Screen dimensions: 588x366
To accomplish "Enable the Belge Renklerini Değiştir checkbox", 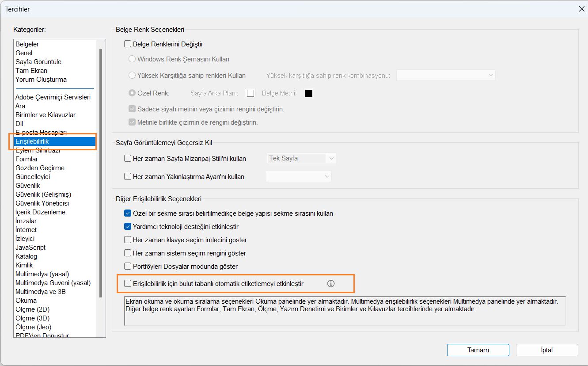I will coord(128,44).
